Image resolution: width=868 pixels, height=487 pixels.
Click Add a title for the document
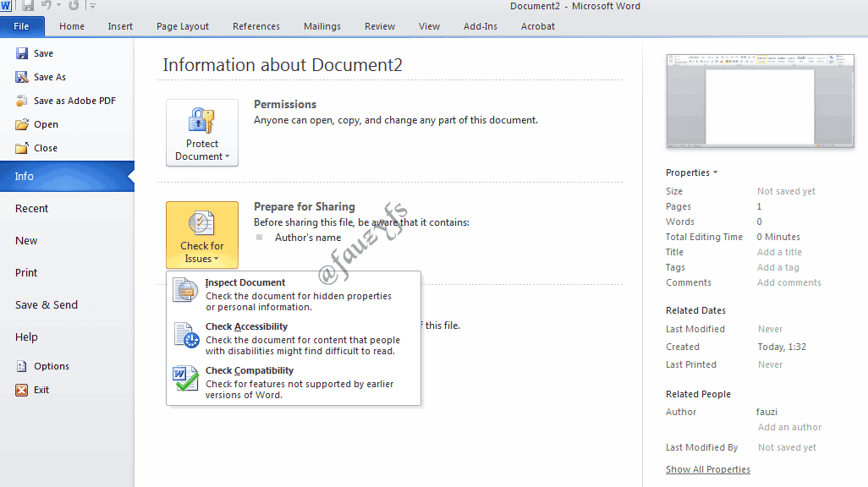pos(777,251)
